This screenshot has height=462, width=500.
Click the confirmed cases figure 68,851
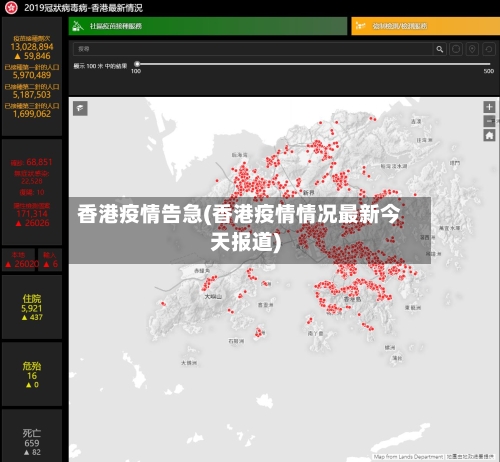tap(39, 162)
